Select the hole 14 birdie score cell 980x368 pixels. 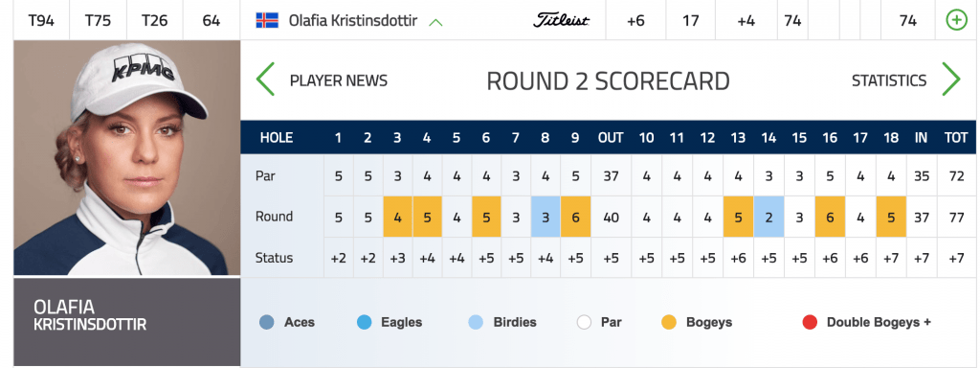768,217
